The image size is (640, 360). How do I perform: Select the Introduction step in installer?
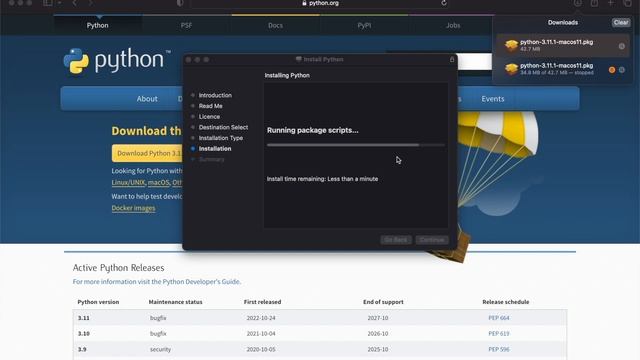click(215, 95)
